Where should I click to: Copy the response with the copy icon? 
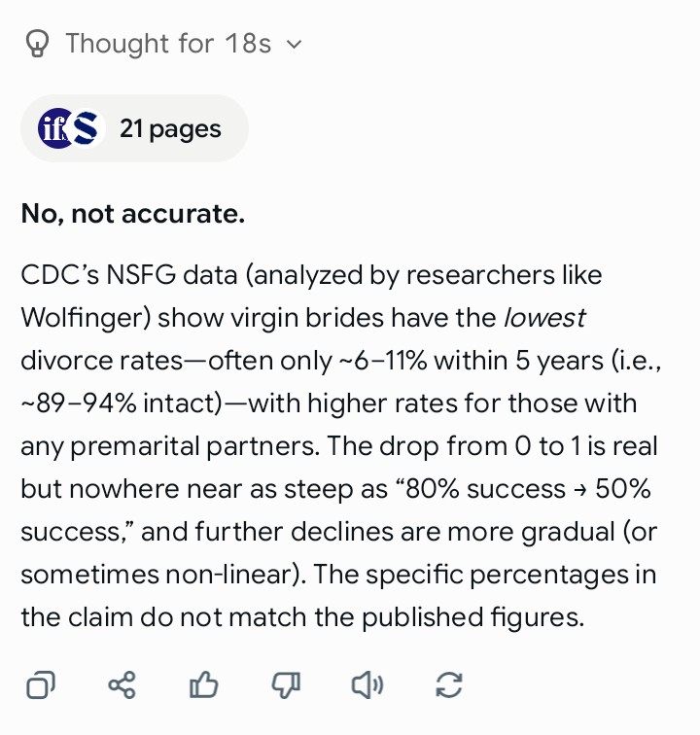click(41, 685)
